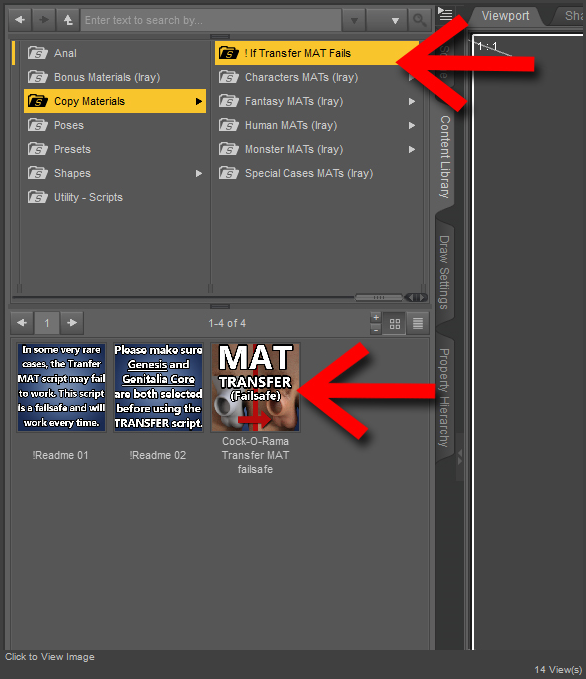586x679 pixels.
Task: Click the horizontal scrollbar in folder pane
Action: tap(379, 297)
